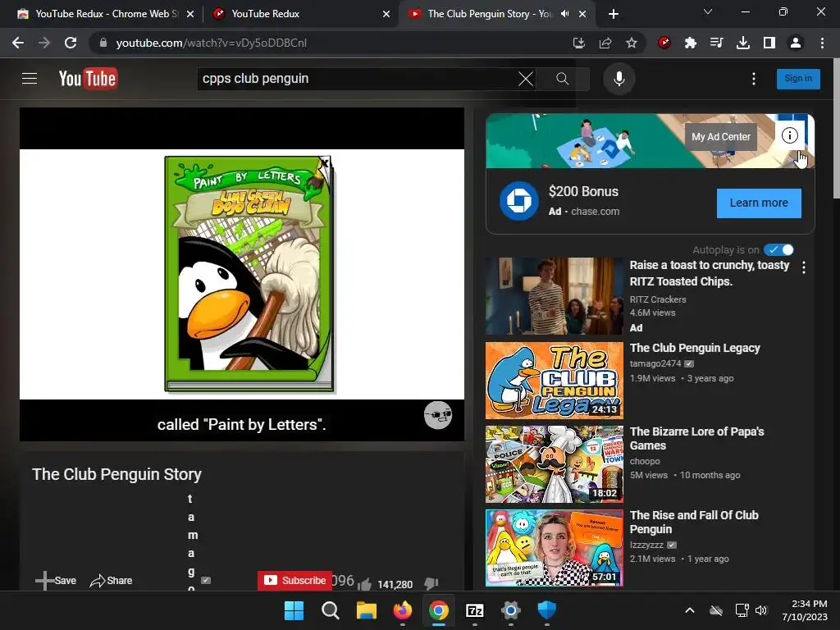Image resolution: width=840 pixels, height=630 pixels.
Task: Open Chrome three-dot menu
Action: 822,43
